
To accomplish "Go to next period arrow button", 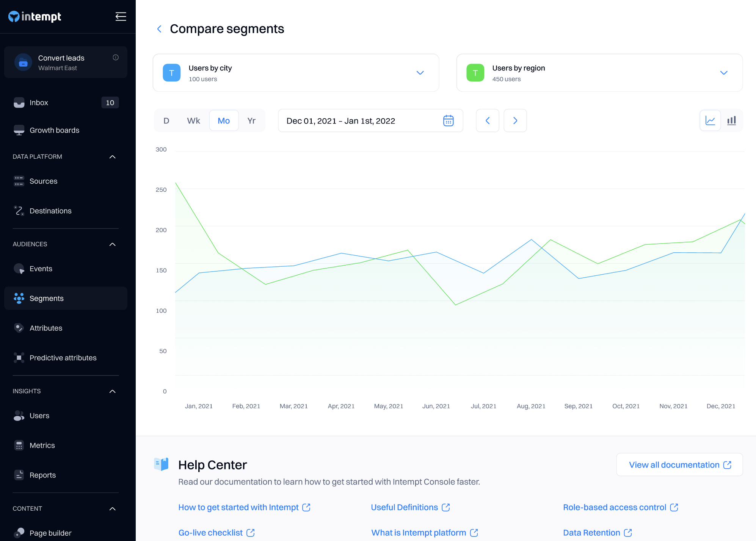I will 515,121.
